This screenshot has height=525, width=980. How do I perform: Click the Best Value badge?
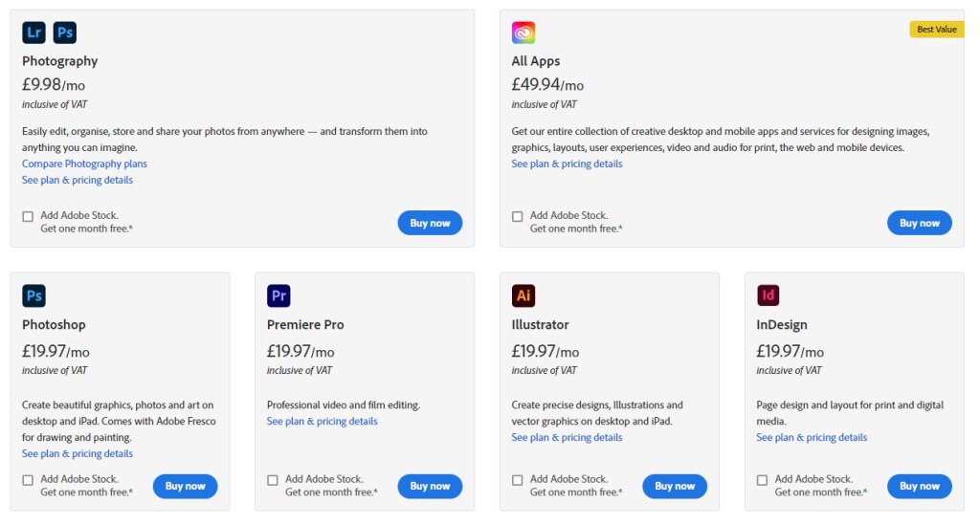pyautogui.click(x=936, y=30)
